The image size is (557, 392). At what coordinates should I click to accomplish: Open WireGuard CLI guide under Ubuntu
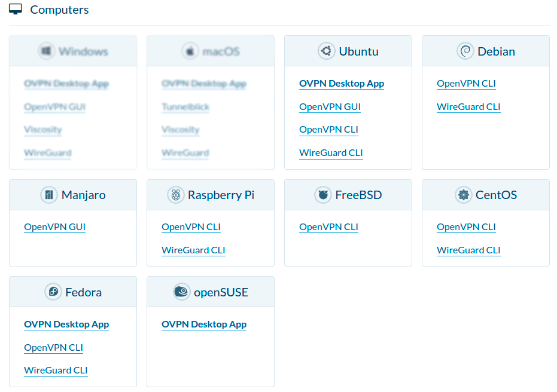pos(331,153)
